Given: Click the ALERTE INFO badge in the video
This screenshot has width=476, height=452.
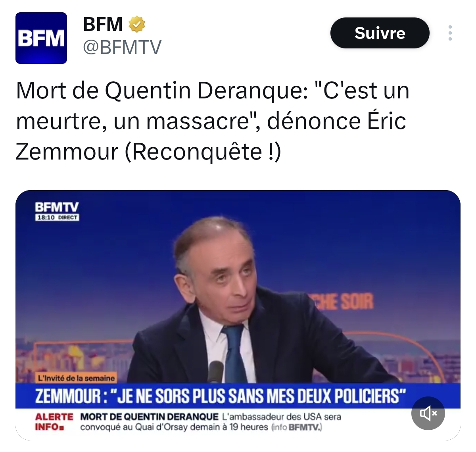Looking at the screenshot, I should click(54, 422).
